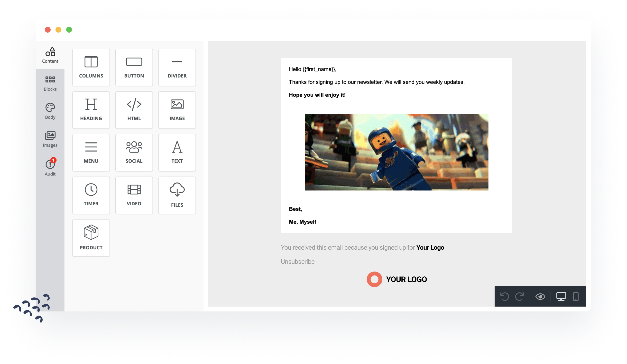Image resolution: width=627 pixels, height=364 pixels.
Task: Check the Audit panel with 1 notification
Action: tap(50, 167)
